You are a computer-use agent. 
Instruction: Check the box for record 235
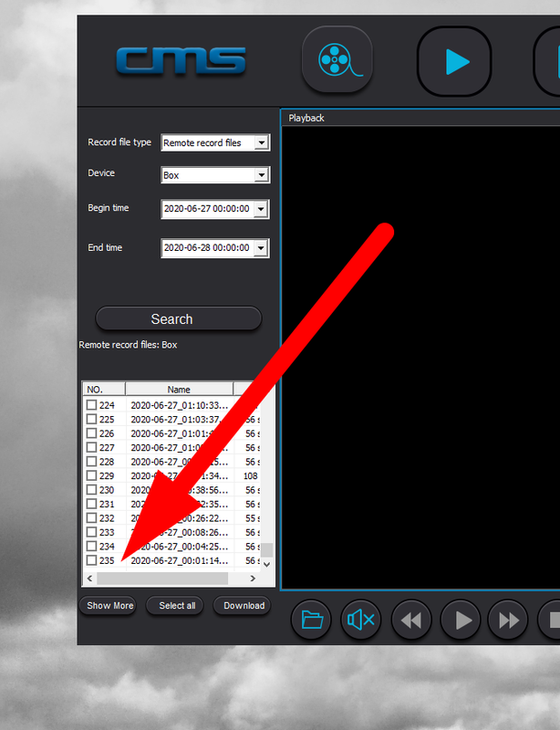[92, 560]
